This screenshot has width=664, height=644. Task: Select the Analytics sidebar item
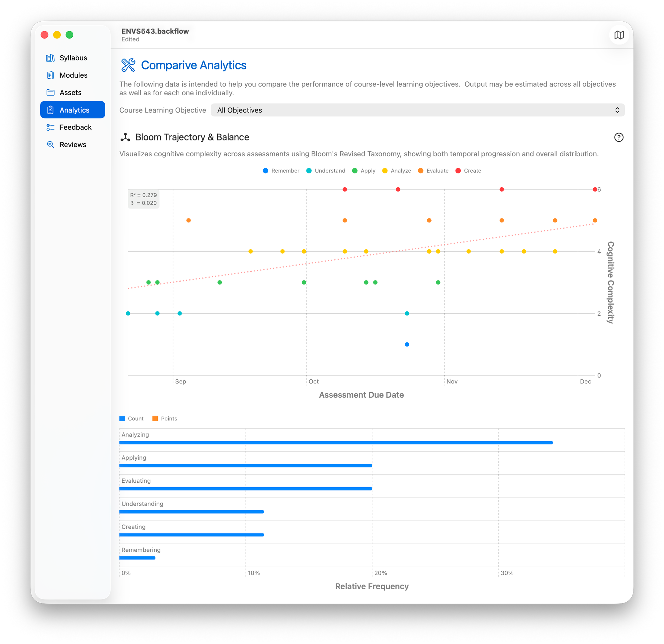[x=72, y=110]
